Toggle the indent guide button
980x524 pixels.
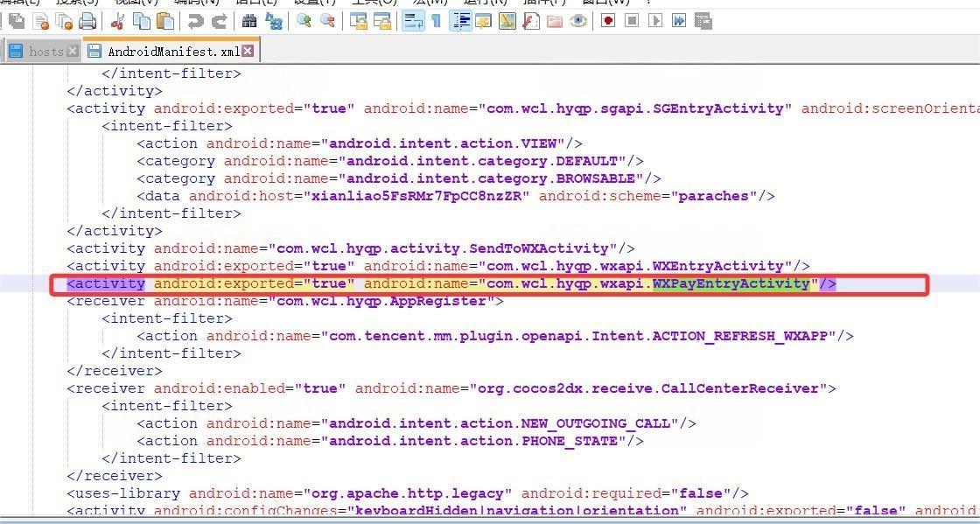(x=460, y=21)
